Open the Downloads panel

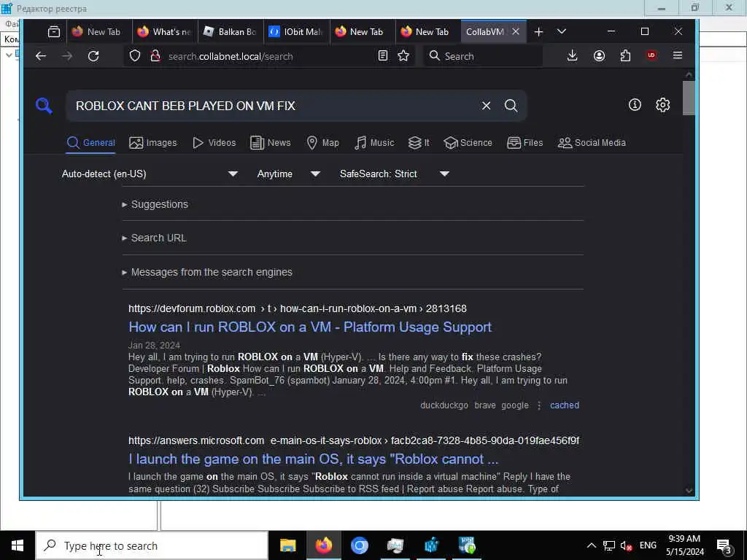(572, 55)
